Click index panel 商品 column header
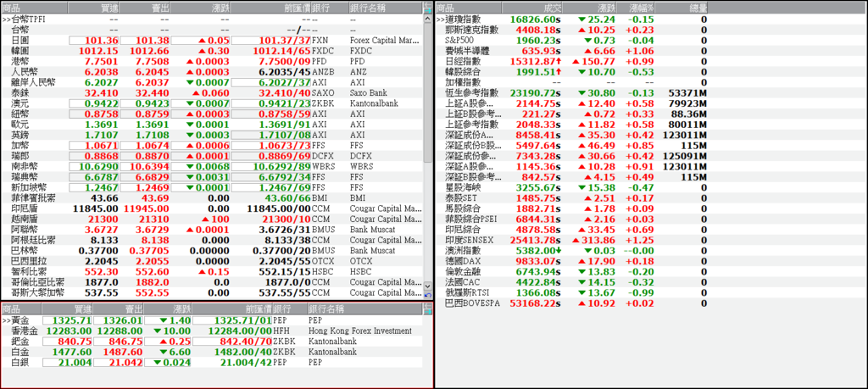This screenshot has height=389, width=868. (468, 8)
